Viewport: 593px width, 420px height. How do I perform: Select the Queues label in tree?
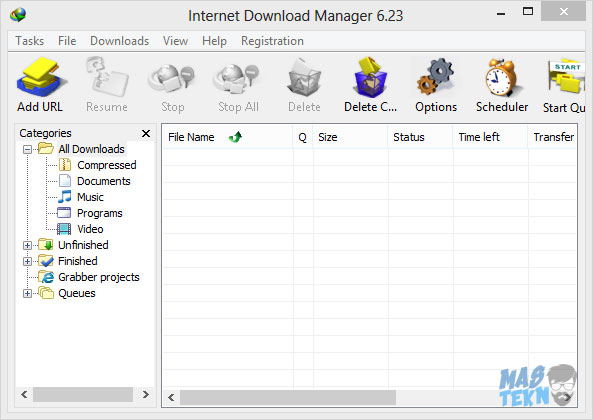[x=77, y=293]
